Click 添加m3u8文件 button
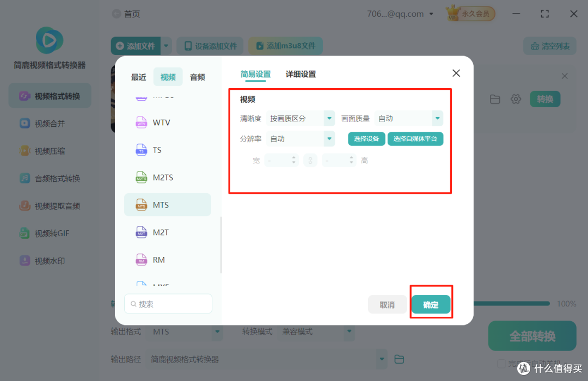 tap(285, 46)
